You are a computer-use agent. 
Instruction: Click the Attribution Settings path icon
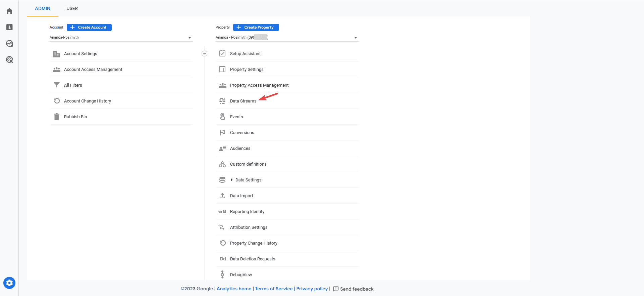coord(222,227)
